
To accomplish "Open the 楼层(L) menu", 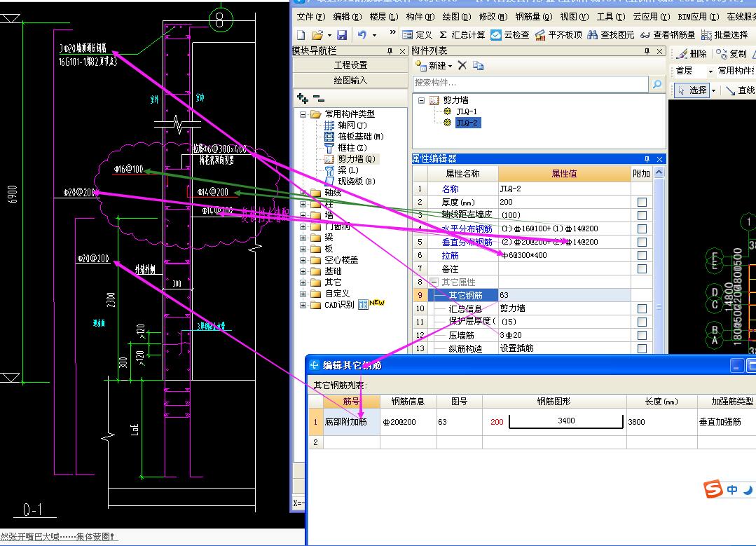I will 384,17.
